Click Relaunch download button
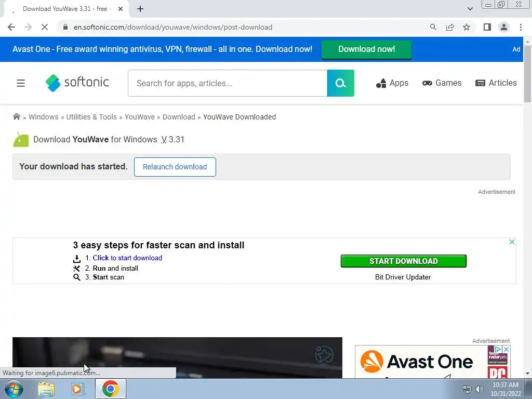532x399 pixels. [x=175, y=167]
